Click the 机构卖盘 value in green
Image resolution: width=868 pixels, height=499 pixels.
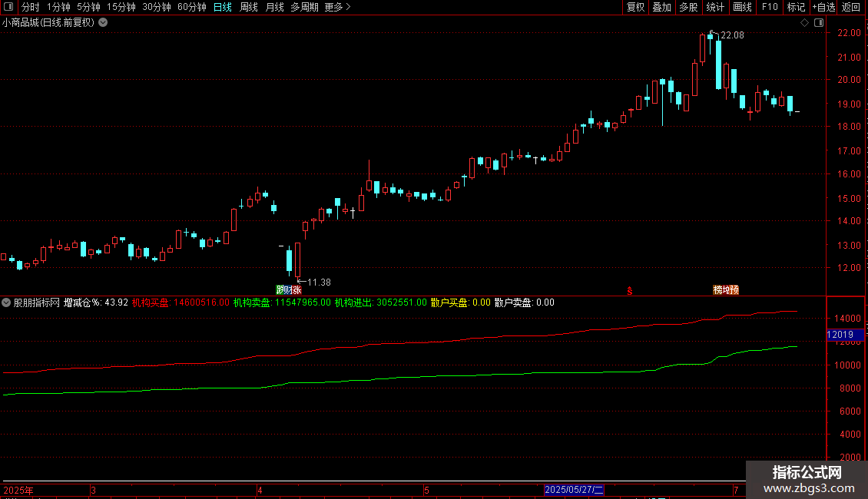coord(303,302)
